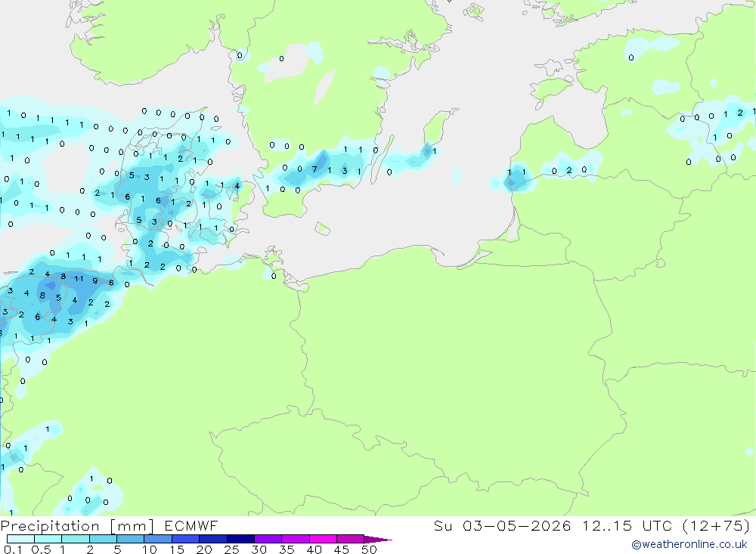The height and width of the screenshot is (554, 756).
Task: Click the '9' precipitation value near '11'
Action: click(x=95, y=280)
